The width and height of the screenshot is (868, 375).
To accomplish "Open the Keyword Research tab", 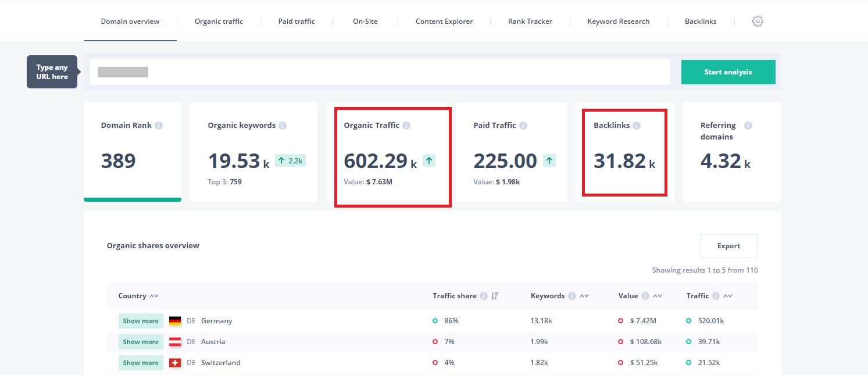I will [x=619, y=22].
